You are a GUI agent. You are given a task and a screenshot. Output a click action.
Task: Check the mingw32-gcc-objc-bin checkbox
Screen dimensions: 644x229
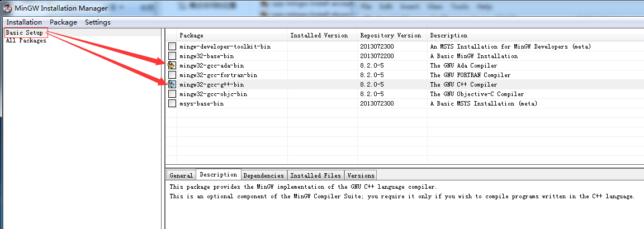click(x=172, y=94)
